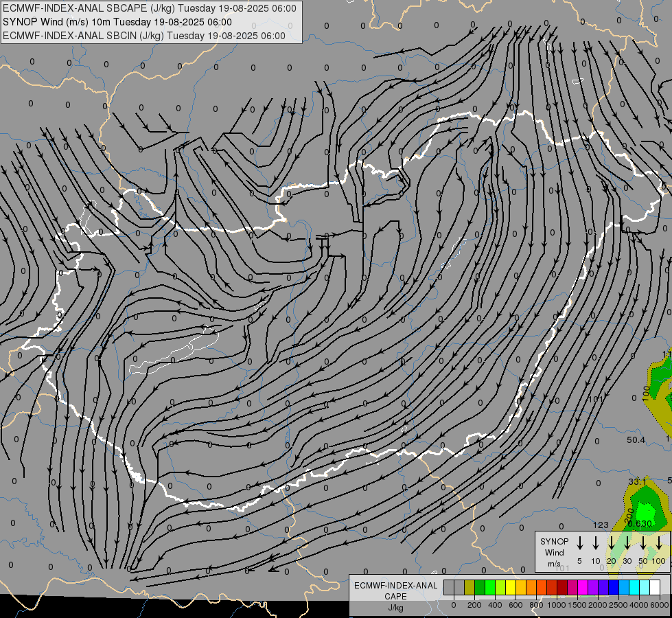Click the 'SYNOP' label in the wind legend
The height and width of the screenshot is (618, 672).
click(x=554, y=541)
